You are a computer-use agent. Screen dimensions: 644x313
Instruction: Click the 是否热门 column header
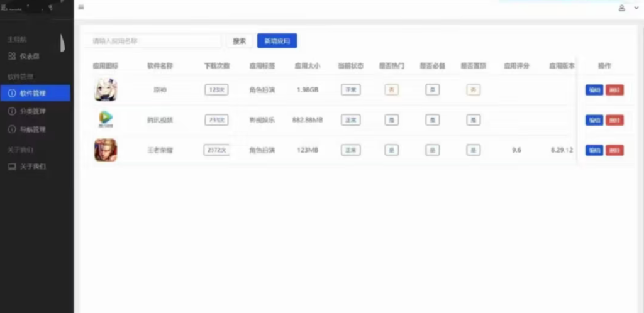tap(391, 65)
